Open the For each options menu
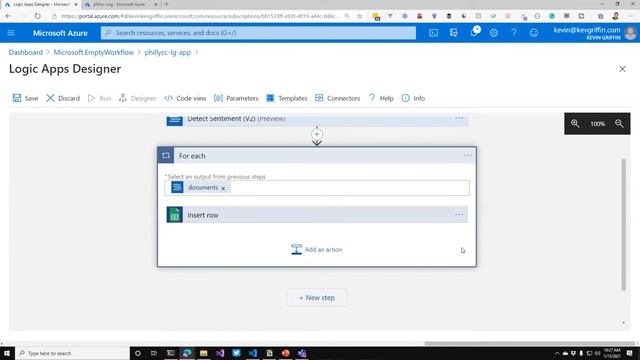640x360 pixels. tap(467, 156)
